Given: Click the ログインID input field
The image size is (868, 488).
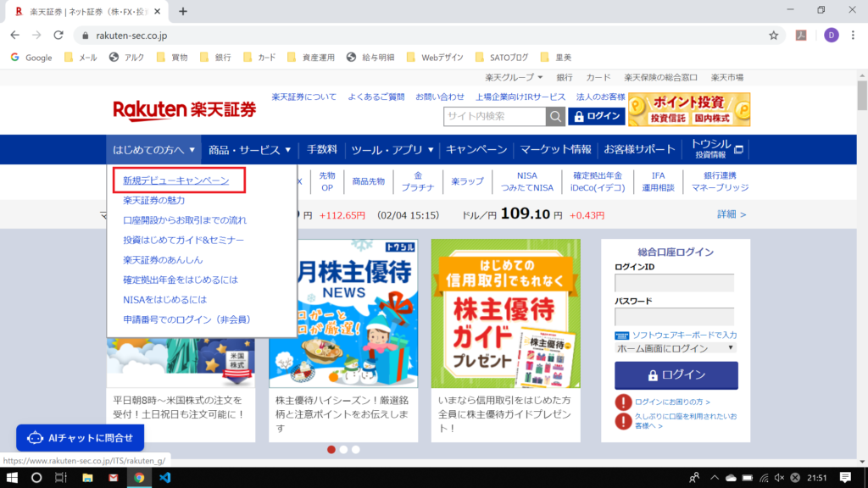Looking at the screenshot, I should (674, 283).
